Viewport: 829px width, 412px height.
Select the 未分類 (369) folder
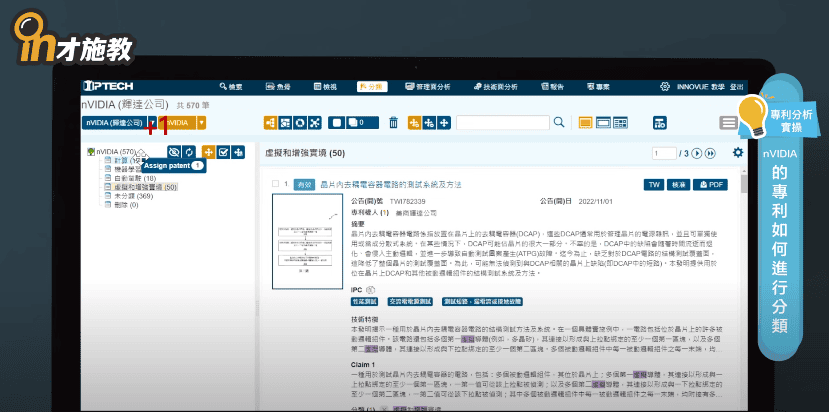pyautogui.click(x=132, y=195)
